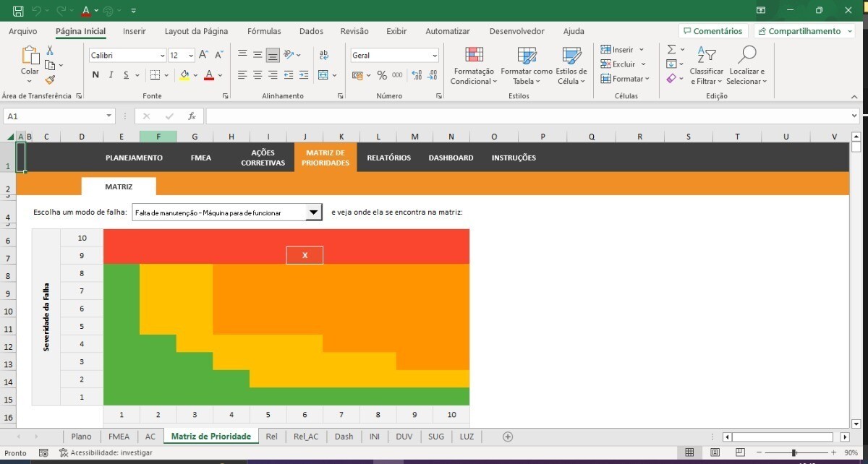This screenshot has height=464, width=868.
Task: Click the Percent style icon
Action: click(x=382, y=75)
